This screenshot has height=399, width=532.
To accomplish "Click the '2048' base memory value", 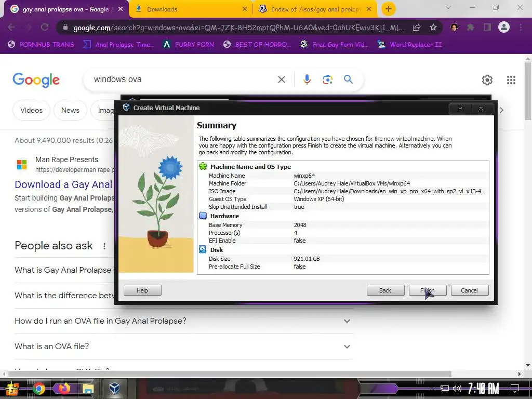I will pyautogui.click(x=300, y=225).
